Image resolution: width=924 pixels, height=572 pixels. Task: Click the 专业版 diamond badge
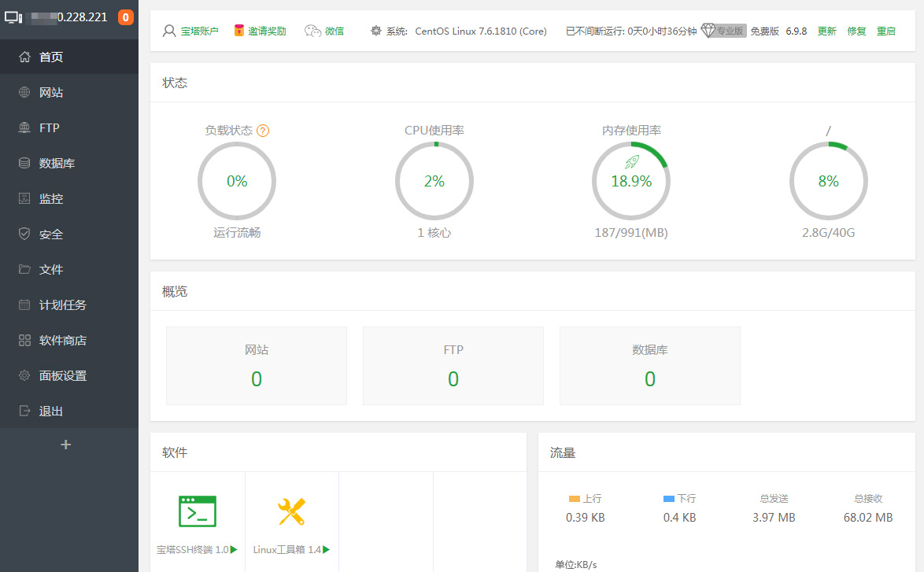723,31
